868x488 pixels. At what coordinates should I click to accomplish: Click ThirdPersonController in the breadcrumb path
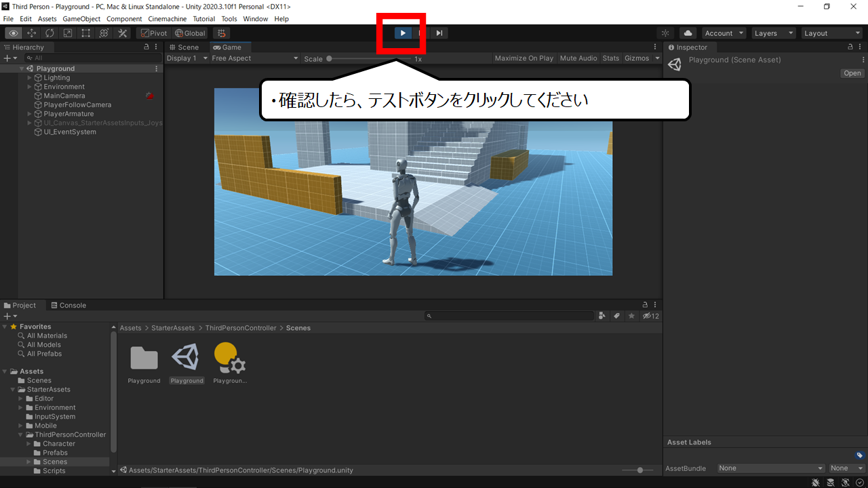tap(241, 328)
